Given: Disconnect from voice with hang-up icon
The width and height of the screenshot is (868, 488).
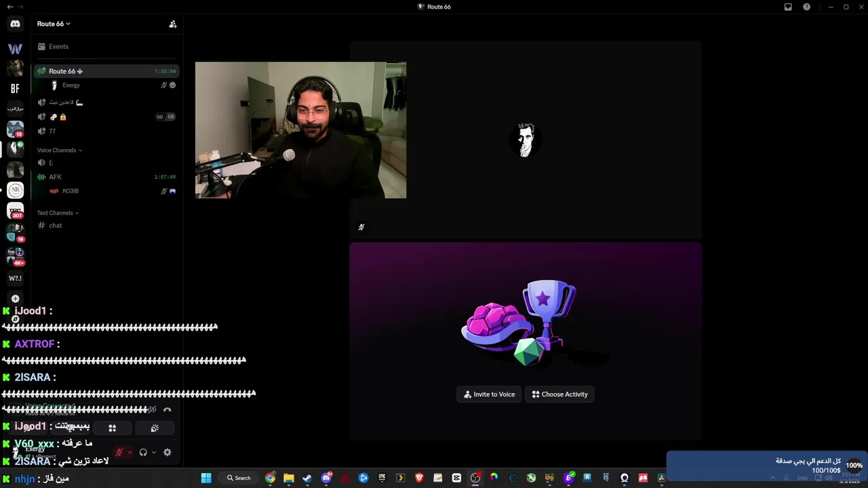Looking at the screenshot, I should point(167,409).
